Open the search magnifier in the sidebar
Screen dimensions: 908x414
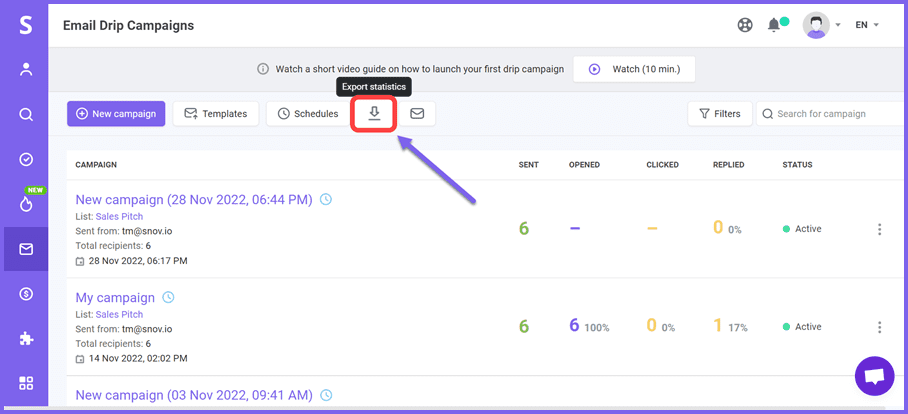tap(25, 114)
